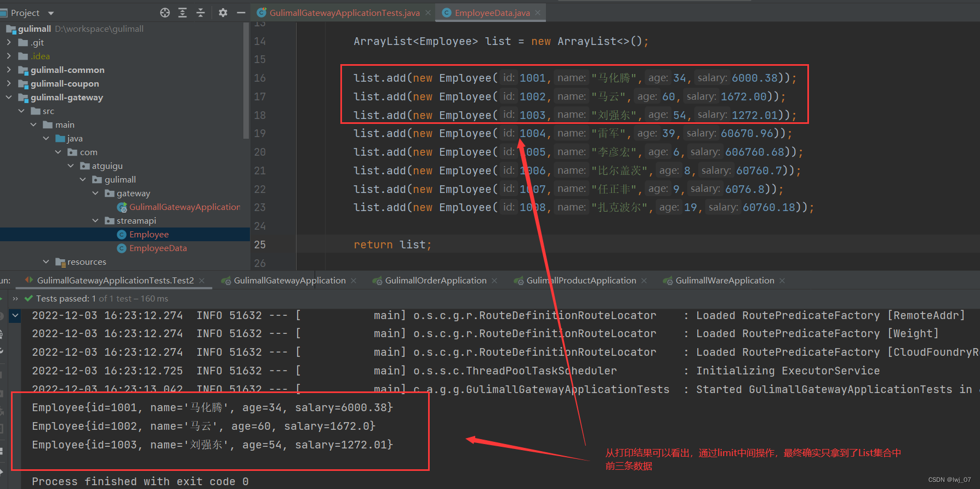Click the EmployeeData class icon in tree

(x=122, y=248)
